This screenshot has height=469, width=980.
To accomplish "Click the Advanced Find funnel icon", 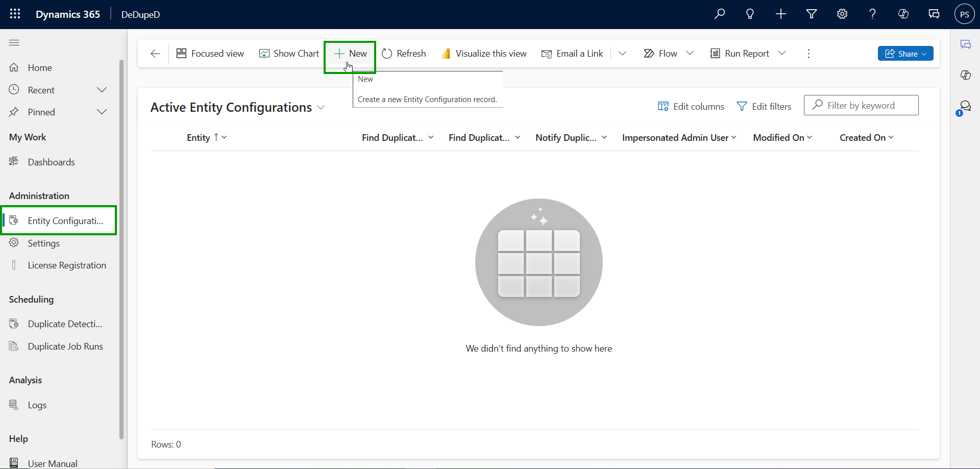I will tap(812, 14).
